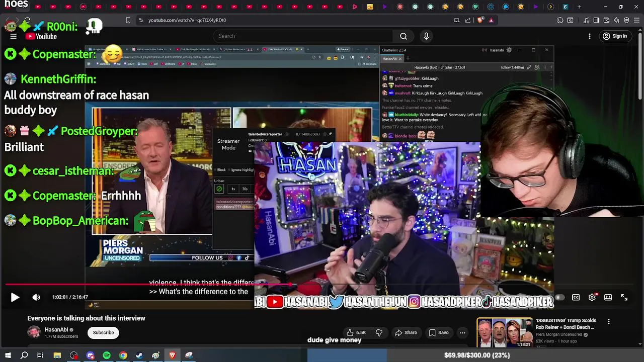Open the Piers Morgan Uncensored channel link

(559, 335)
